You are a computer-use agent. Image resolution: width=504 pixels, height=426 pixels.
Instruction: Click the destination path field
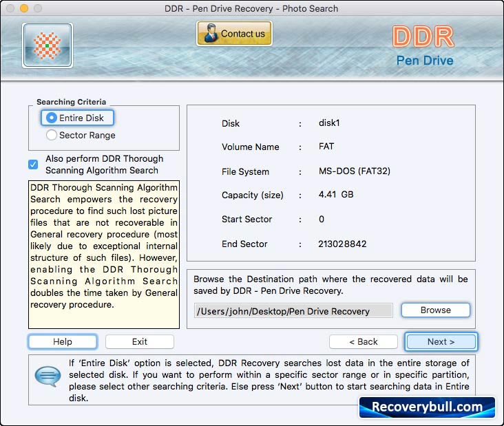coord(293,310)
